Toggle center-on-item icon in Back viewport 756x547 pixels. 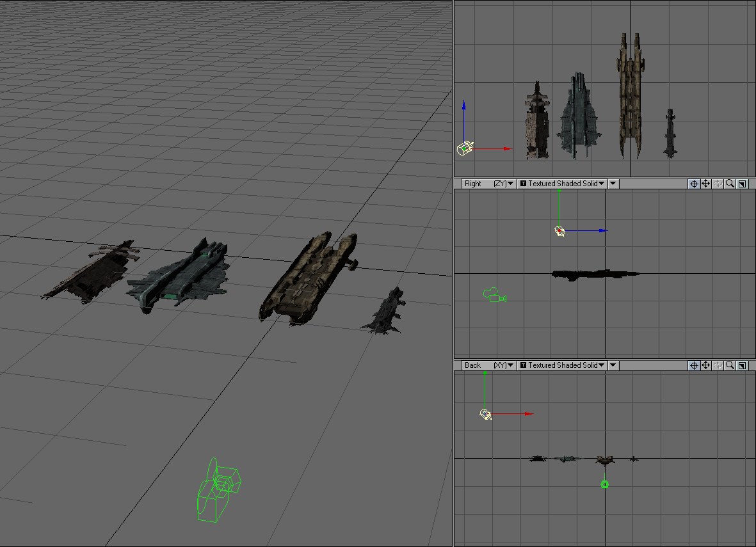tap(694, 365)
